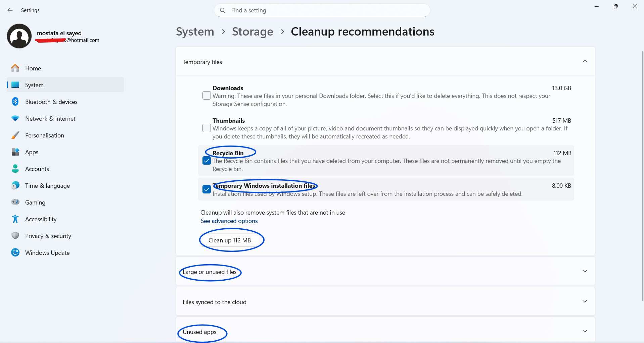Viewport: 644px width, 343px height.
Task: Open See advanced options link
Action: tap(229, 221)
